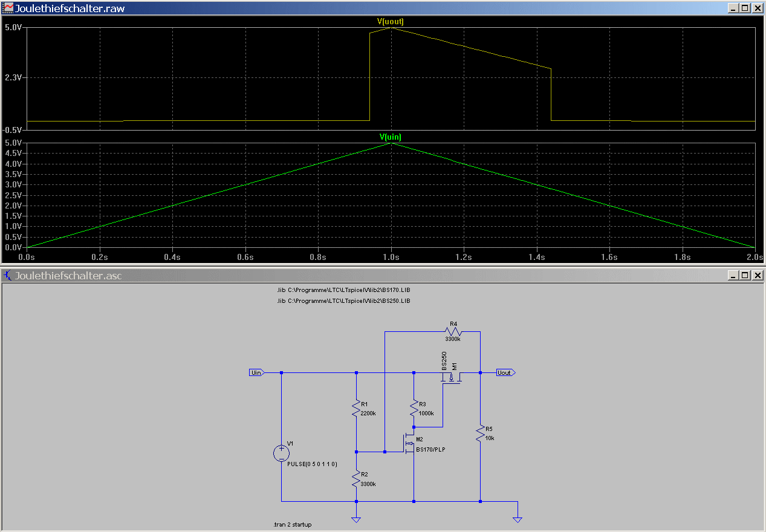Screen dimensions: 766x532
Task: Click the Uin input port flag
Action: pyautogui.click(x=256, y=373)
